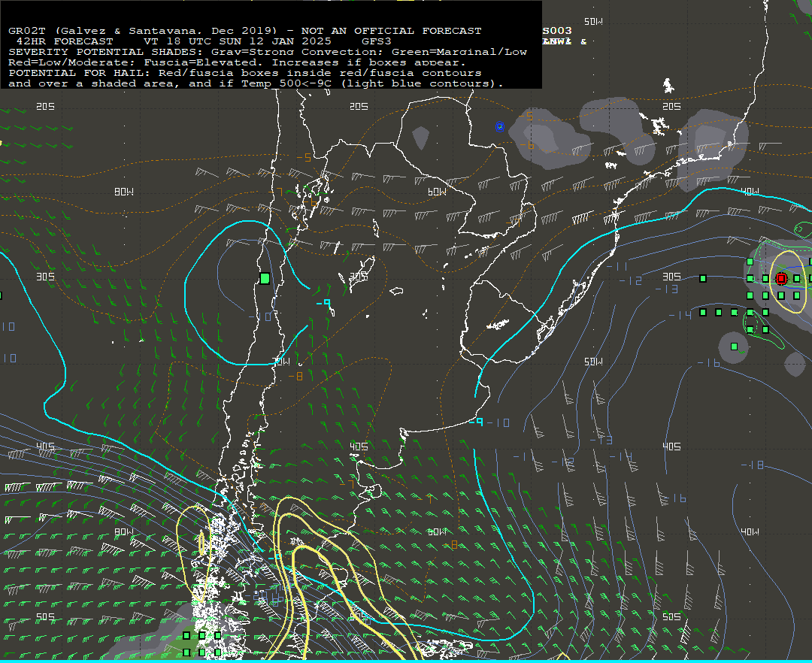Click the '42HR FORECAST' text
Image resolution: width=812 pixels, height=663 pixels.
point(65,41)
